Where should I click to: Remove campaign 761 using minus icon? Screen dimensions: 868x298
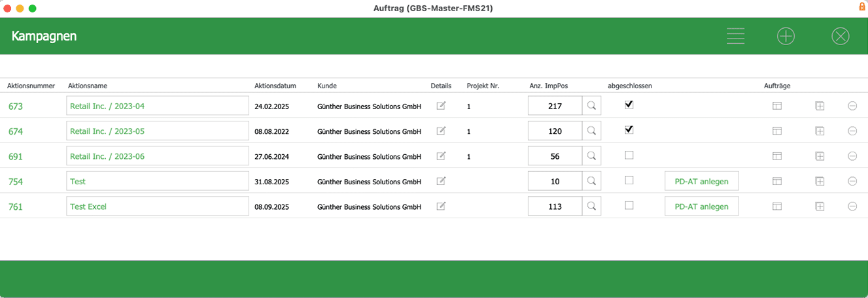[852, 207]
